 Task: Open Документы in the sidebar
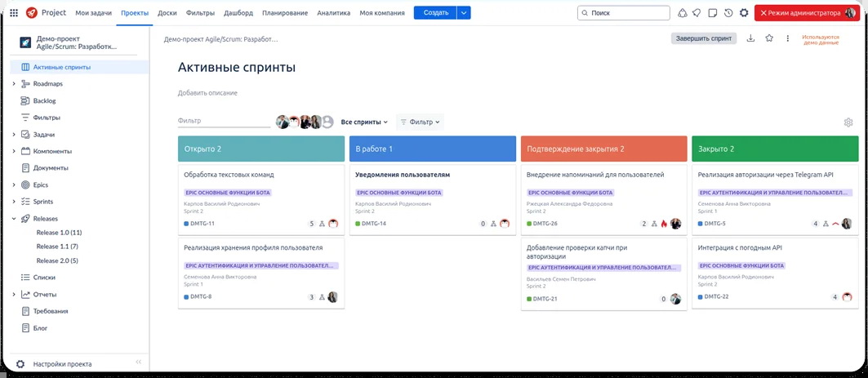click(x=51, y=167)
